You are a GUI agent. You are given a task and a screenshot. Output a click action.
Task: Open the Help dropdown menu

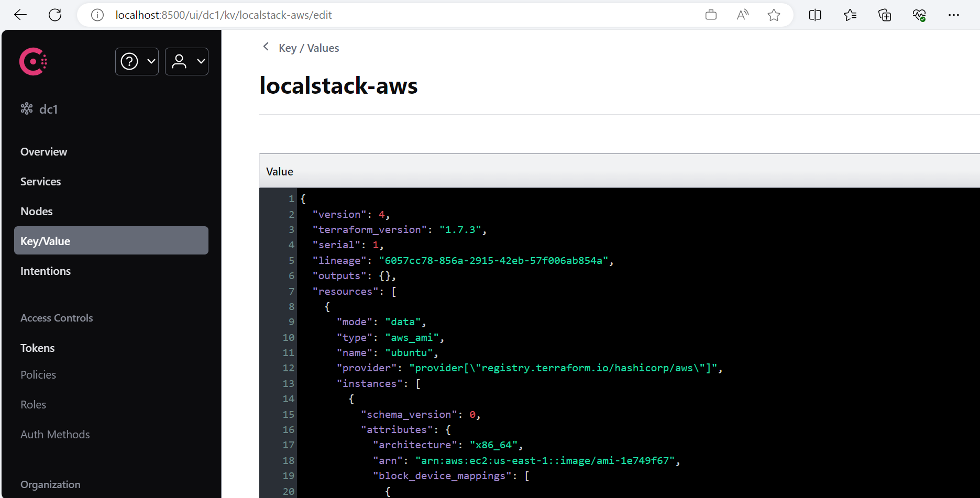click(137, 61)
